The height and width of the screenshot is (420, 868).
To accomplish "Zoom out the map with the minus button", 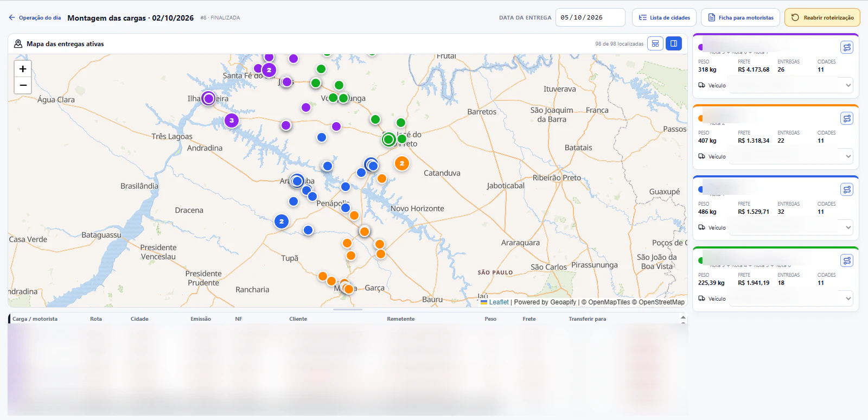I will [23, 85].
